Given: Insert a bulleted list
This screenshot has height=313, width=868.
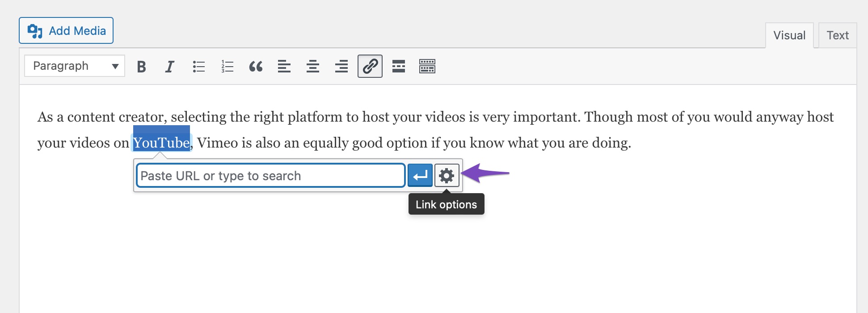Looking at the screenshot, I should 198,67.
